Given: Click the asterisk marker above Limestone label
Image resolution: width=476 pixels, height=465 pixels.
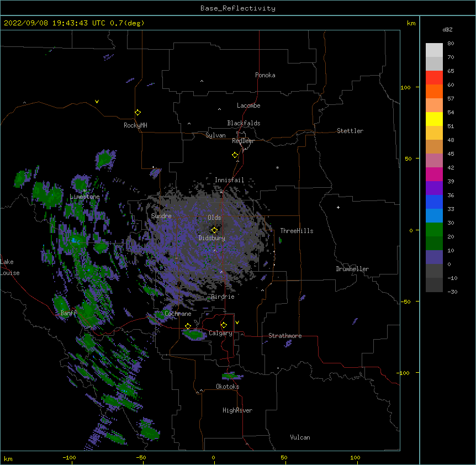Looking at the screenshot, I should coord(84,191).
